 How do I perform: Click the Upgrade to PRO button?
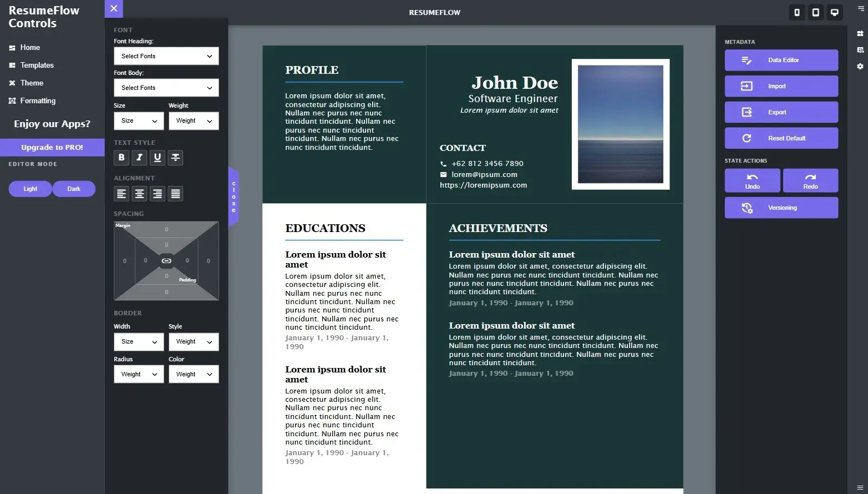point(52,147)
